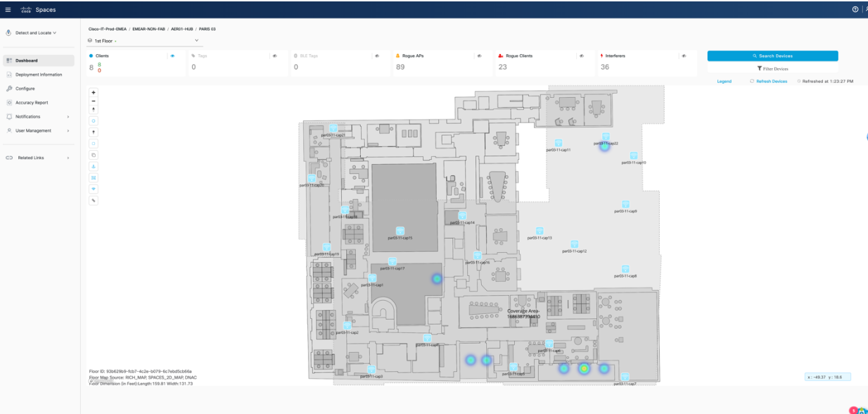Screen dimensions: 868x414
Task: Show Interferers using eye toggle
Action: pyautogui.click(x=683, y=56)
